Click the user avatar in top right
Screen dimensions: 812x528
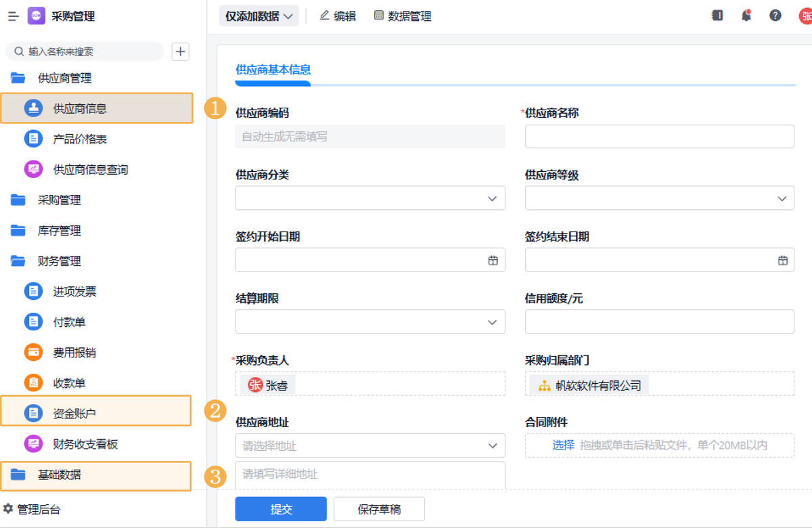click(x=805, y=16)
